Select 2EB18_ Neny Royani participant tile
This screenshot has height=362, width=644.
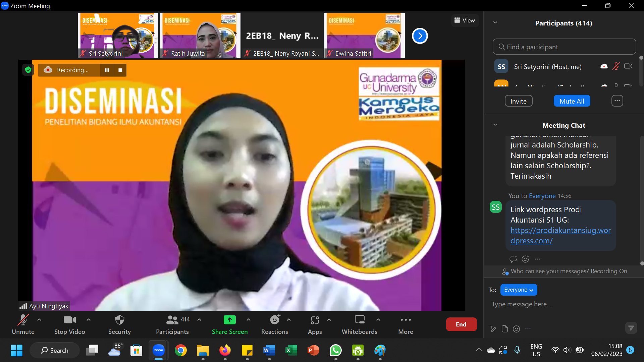pos(282,36)
